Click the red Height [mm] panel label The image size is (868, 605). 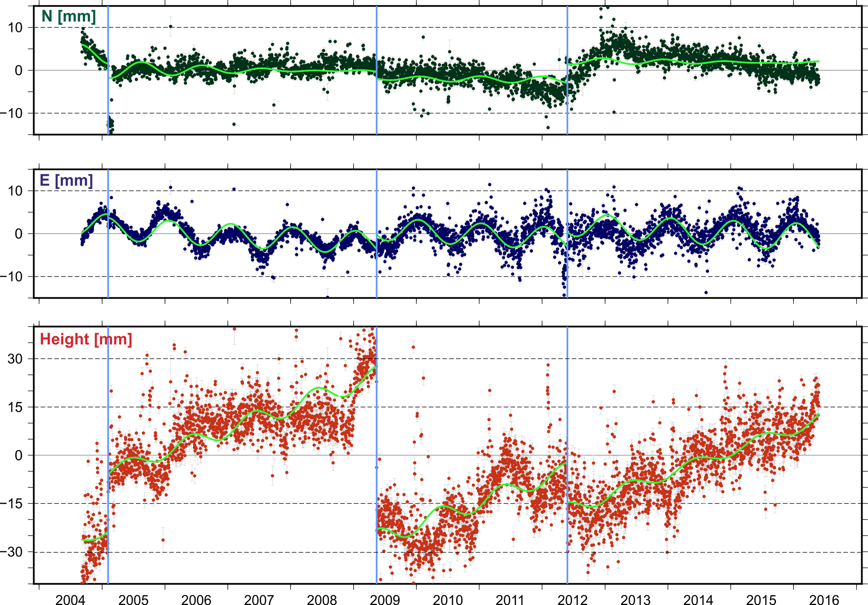(86, 339)
